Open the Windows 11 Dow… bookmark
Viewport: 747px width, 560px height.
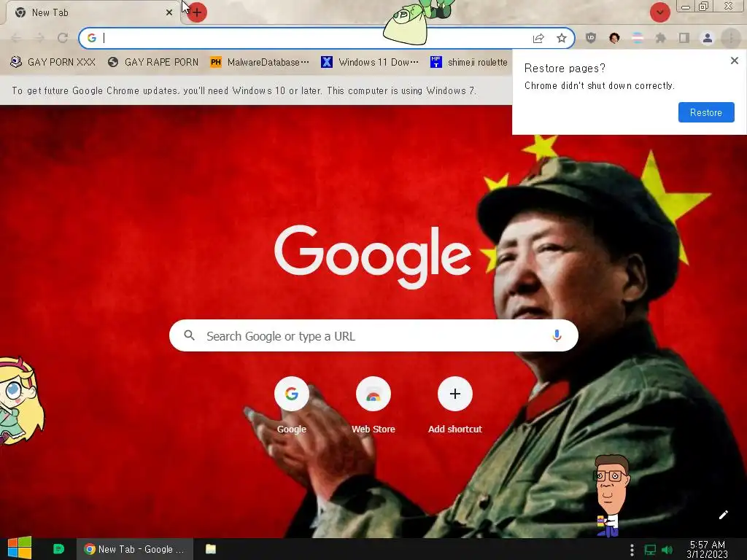click(370, 63)
